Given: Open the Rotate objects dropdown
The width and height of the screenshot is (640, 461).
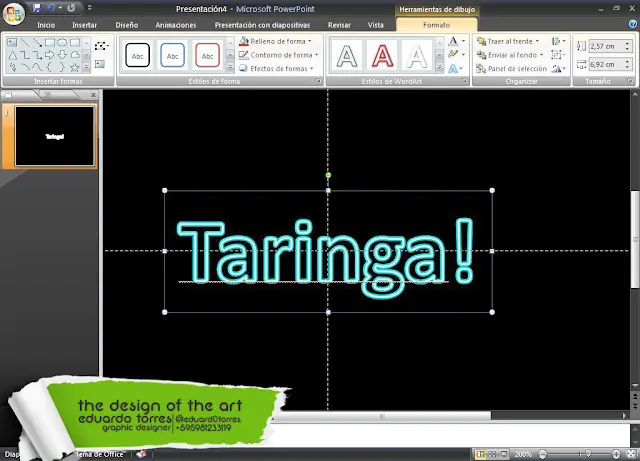Looking at the screenshot, I should coord(558,69).
